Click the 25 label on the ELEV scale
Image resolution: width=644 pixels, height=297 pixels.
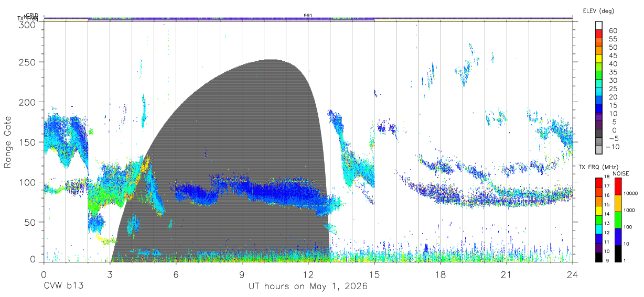pyautogui.click(x=613, y=89)
